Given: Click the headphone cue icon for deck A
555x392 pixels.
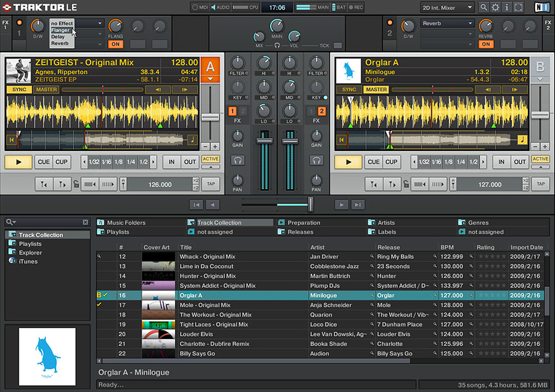Looking at the screenshot, I should point(237,160).
